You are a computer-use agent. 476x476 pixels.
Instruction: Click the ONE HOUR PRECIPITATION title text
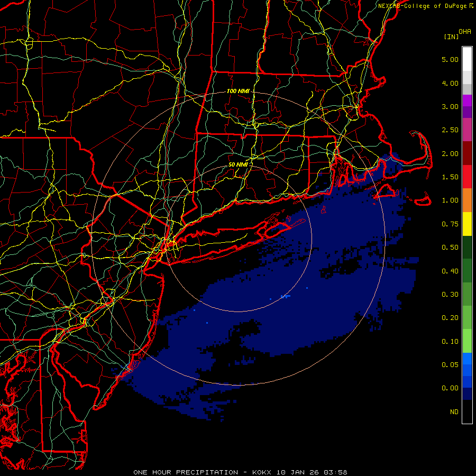pyautogui.click(x=186, y=472)
